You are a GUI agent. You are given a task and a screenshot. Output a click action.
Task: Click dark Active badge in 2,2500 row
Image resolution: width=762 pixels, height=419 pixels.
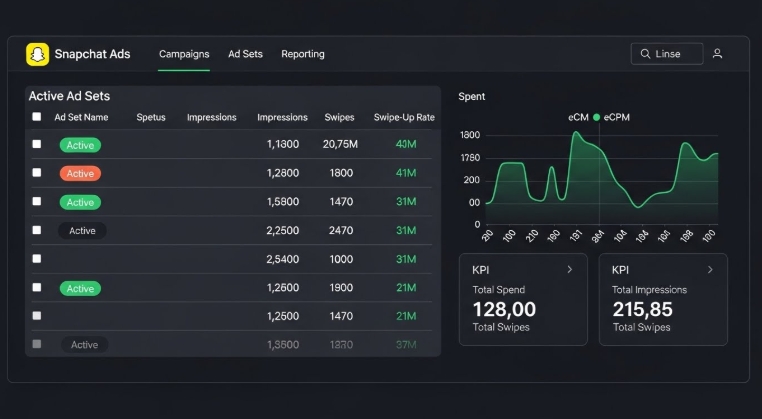82,231
